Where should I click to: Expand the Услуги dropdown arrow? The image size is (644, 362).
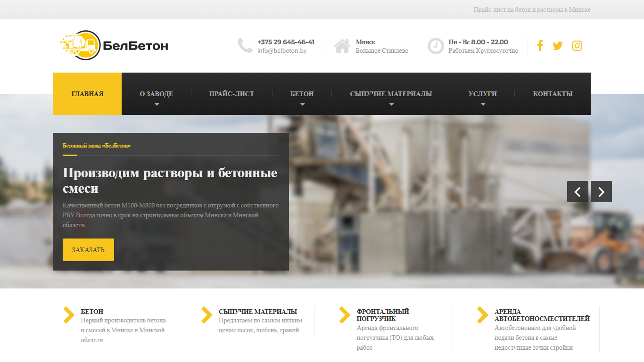click(x=483, y=105)
